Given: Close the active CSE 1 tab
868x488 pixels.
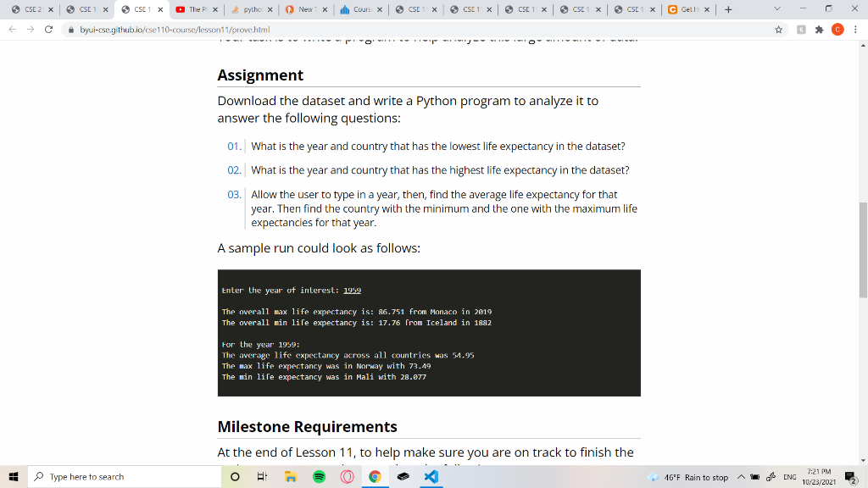Looking at the screenshot, I should coord(160,9).
